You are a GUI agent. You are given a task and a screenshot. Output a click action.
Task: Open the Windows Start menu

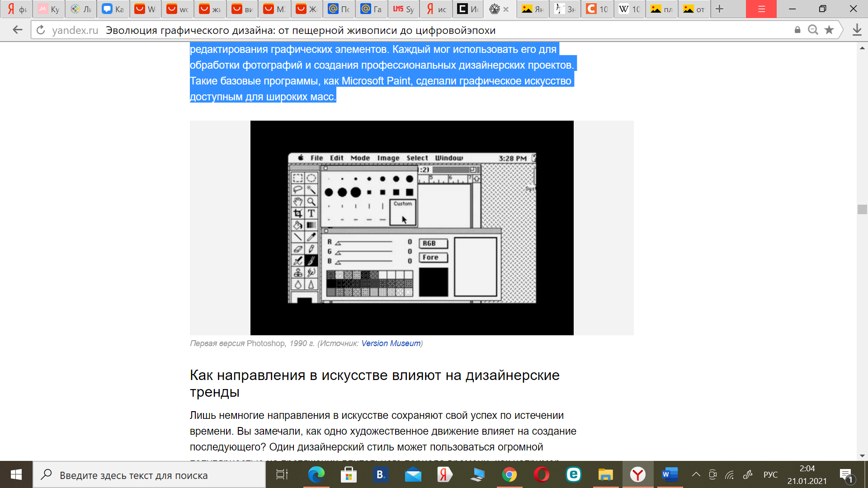point(16,474)
